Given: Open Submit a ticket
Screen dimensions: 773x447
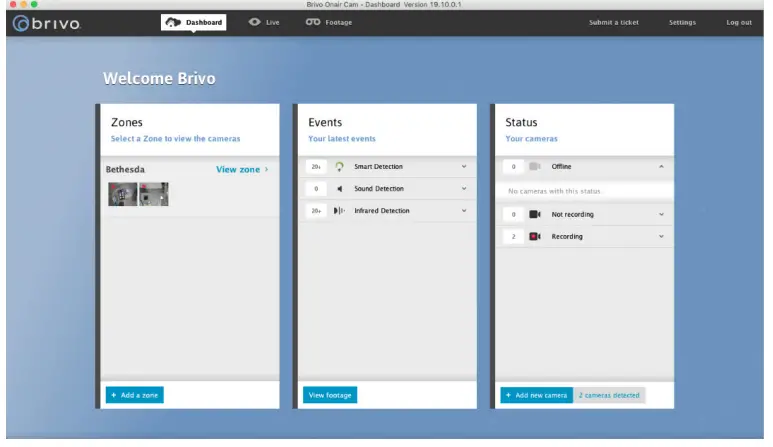Looking at the screenshot, I should pyautogui.click(x=614, y=22).
